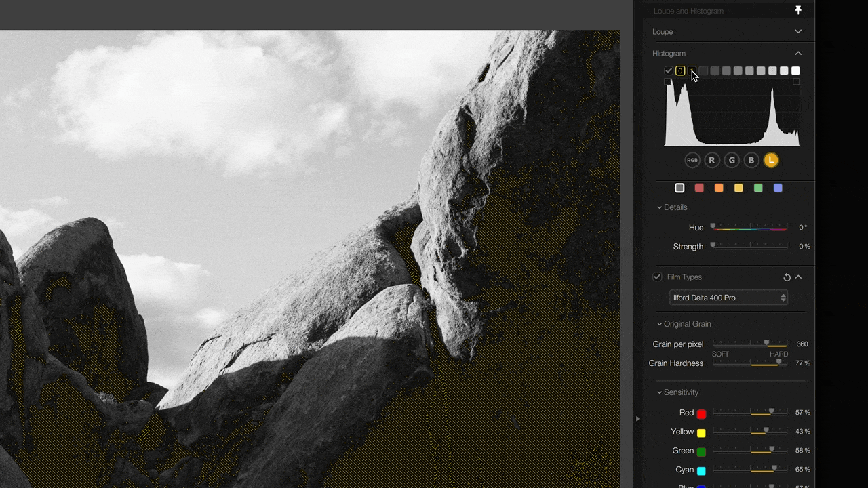The height and width of the screenshot is (488, 868).
Task: Select the RGB channel button under the histogram
Action: tap(692, 160)
